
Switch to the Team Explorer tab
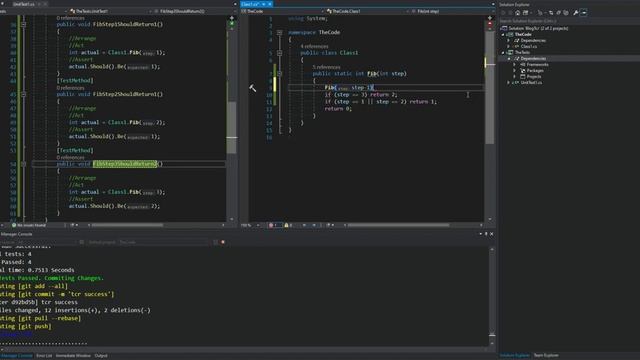546,355
